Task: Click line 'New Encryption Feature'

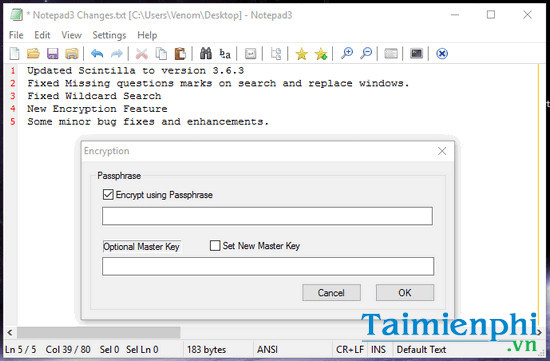Action: point(97,109)
